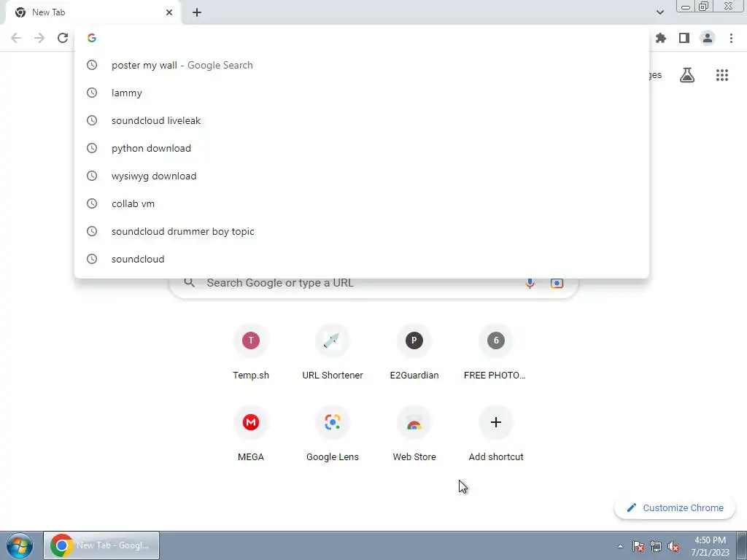This screenshot has width=747, height=560.
Task: Choose the 'lammy' suggestion
Action: pos(362,93)
